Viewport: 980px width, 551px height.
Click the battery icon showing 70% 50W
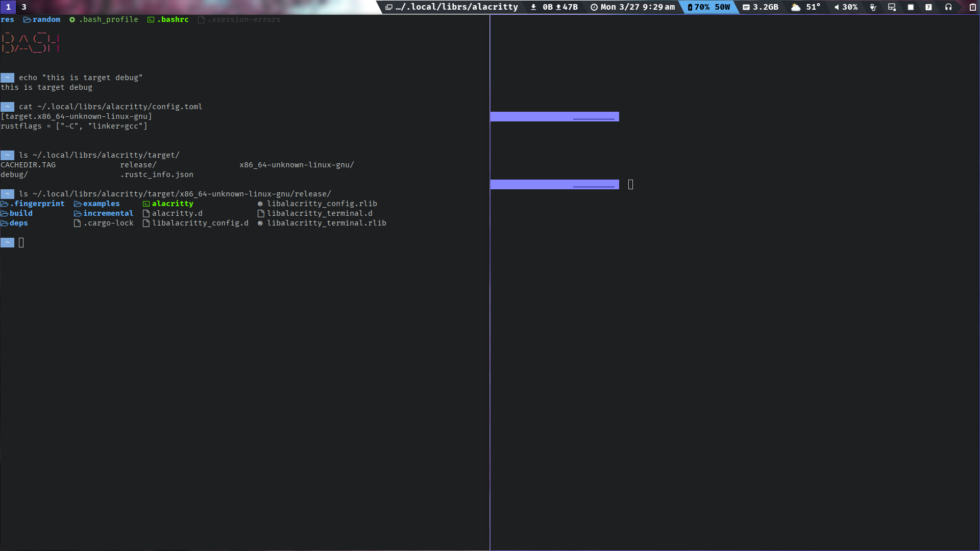pyautogui.click(x=708, y=7)
